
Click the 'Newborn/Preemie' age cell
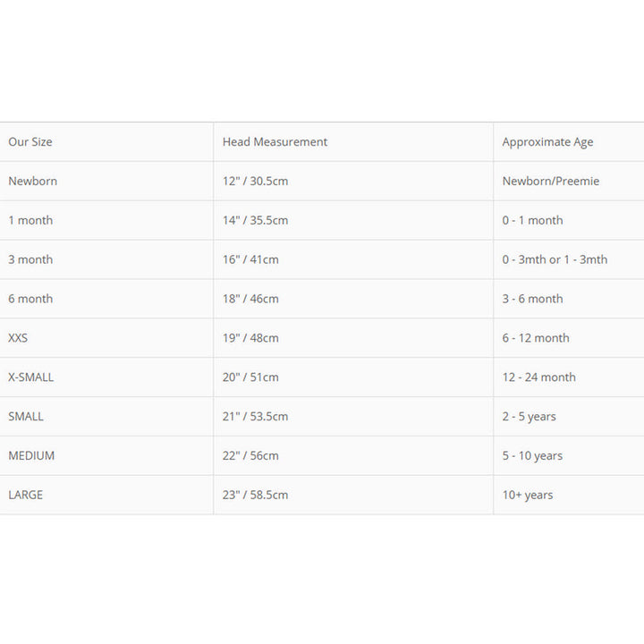[x=550, y=182]
